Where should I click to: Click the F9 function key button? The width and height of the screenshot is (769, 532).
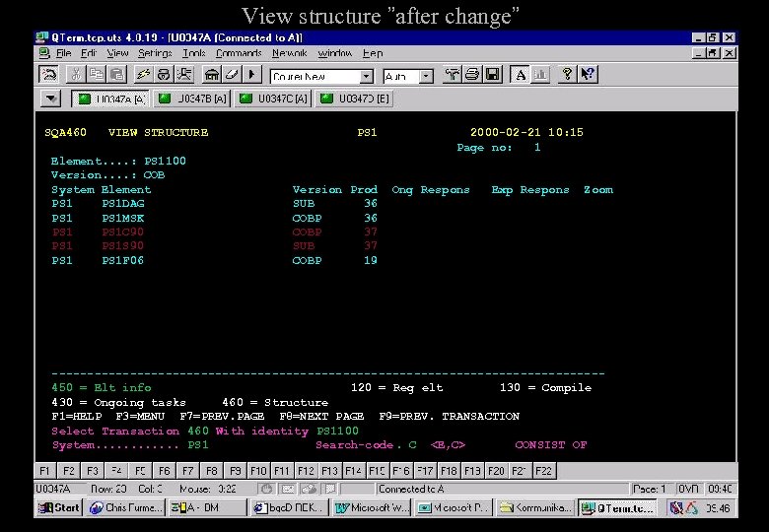coord(236,471)
